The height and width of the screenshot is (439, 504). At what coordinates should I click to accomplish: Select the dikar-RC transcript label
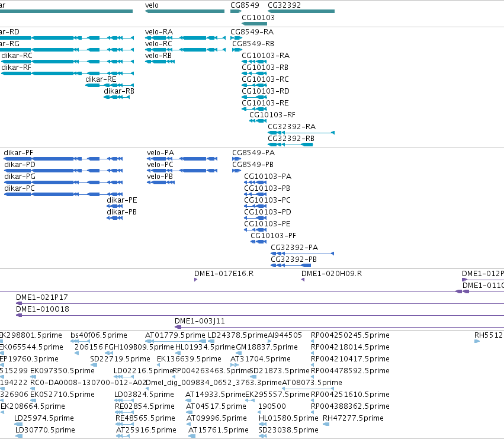[x=17, y=56]
